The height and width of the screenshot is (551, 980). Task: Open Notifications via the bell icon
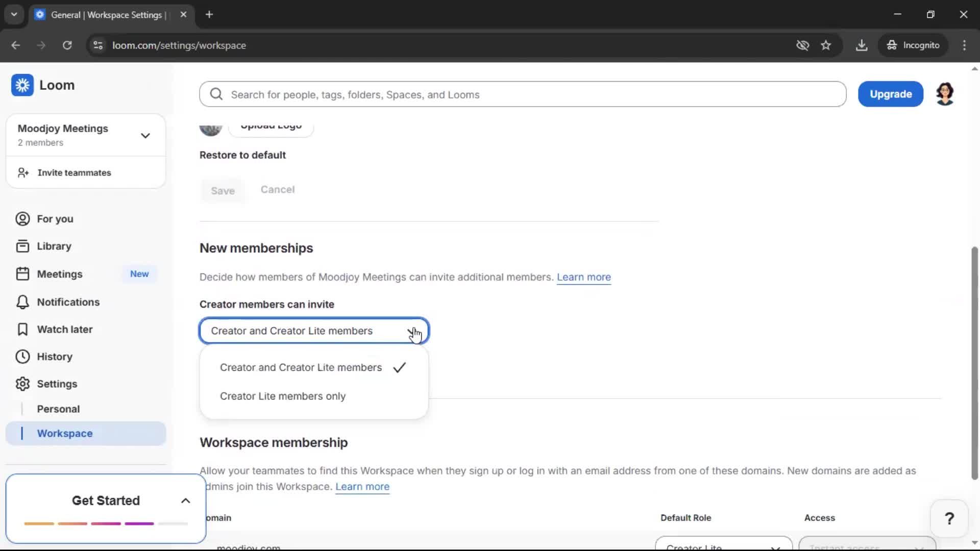pos(22,302)
